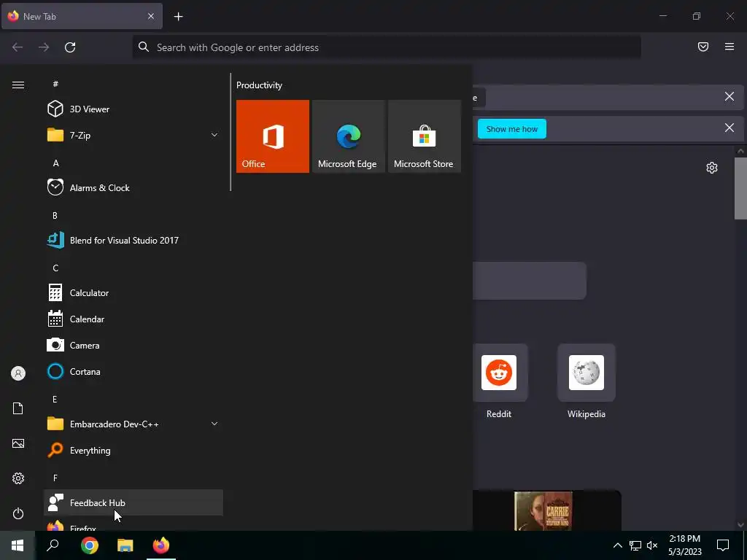Dismiss the Show me how banner
This screenshot has width=747, height=560.
tap(729, 128)
